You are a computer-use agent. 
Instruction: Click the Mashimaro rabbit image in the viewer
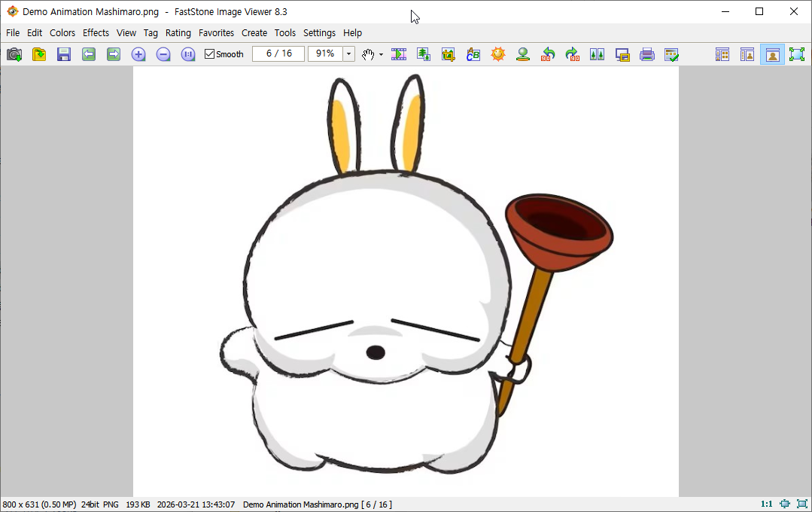(x=406, y=282)
